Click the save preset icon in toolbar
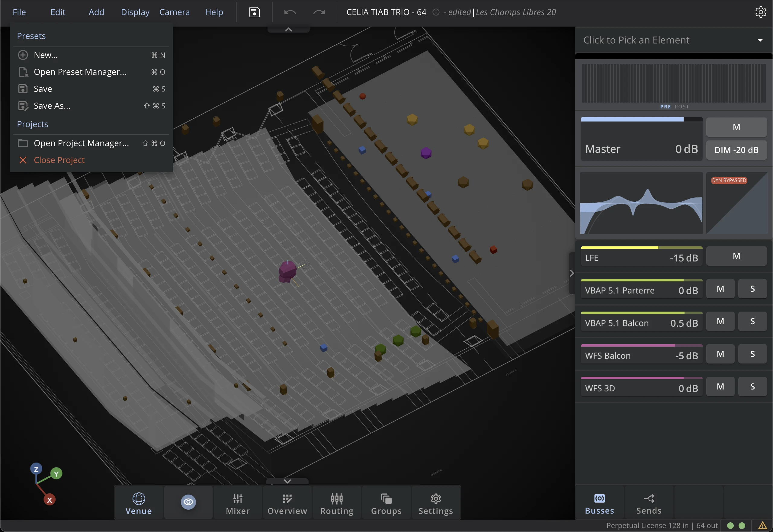773x532 pixels. coord(254,12)
